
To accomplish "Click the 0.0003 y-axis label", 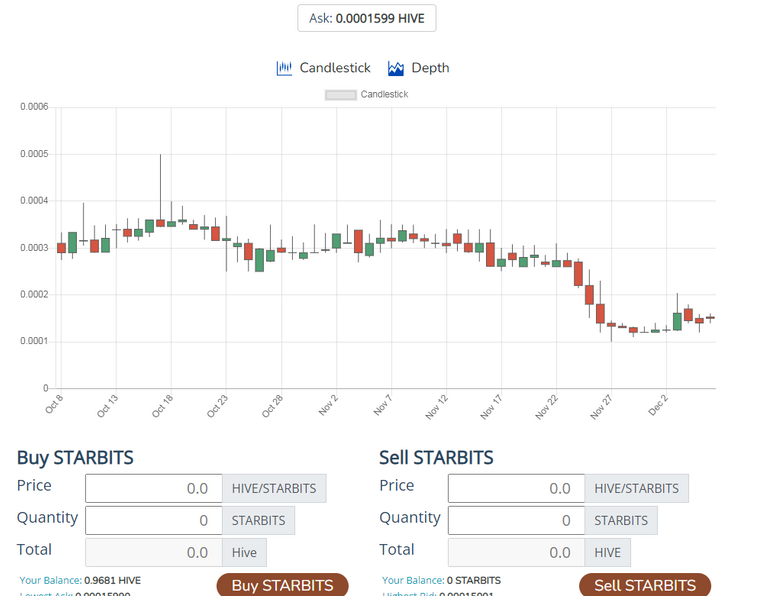I will pyautogui.click(x=34, y=248).
